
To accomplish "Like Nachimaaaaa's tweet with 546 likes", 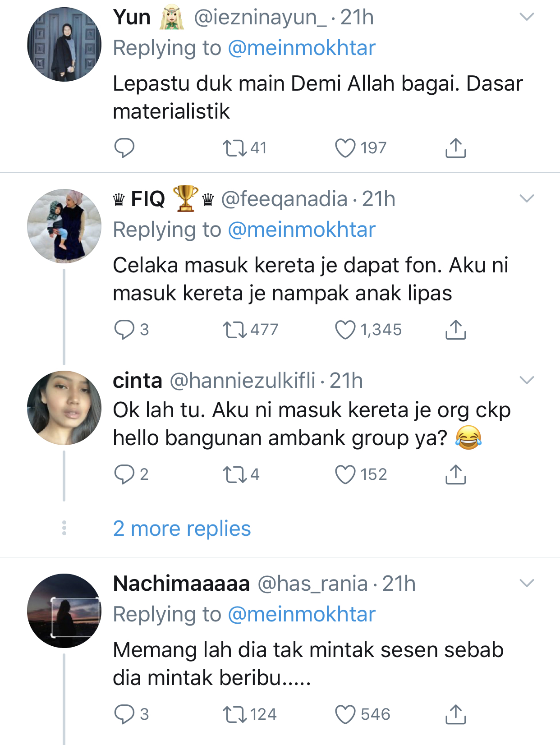I will click(x=345, y=714).
